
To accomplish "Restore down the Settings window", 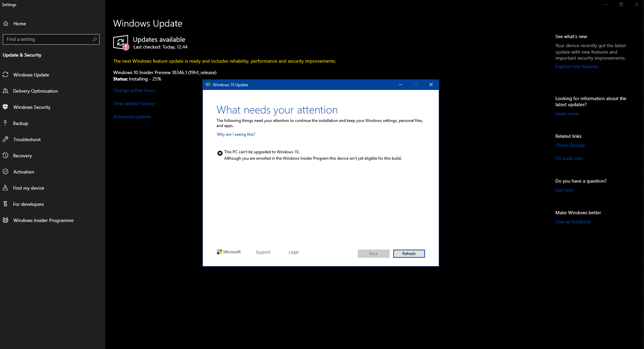I will [x=621, y=5].
